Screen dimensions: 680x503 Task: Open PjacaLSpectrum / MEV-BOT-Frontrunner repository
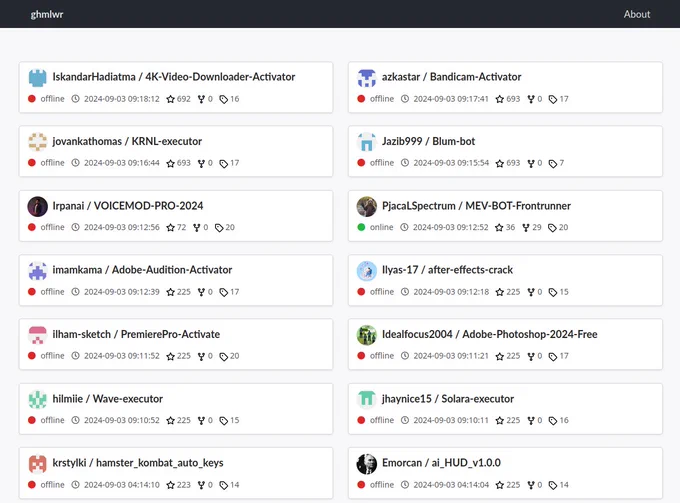[x=476, y=206]
